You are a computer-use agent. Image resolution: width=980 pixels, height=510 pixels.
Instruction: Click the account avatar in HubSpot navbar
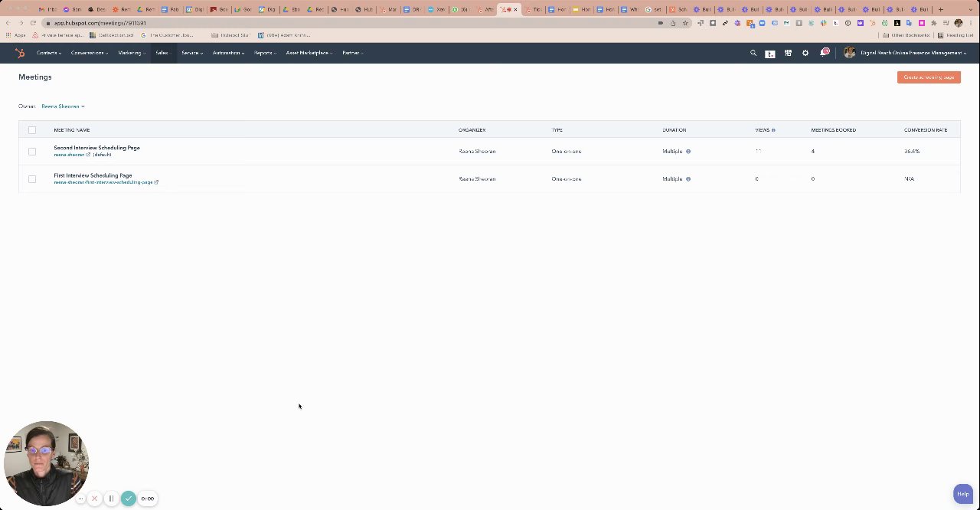(x=849, y=53)
